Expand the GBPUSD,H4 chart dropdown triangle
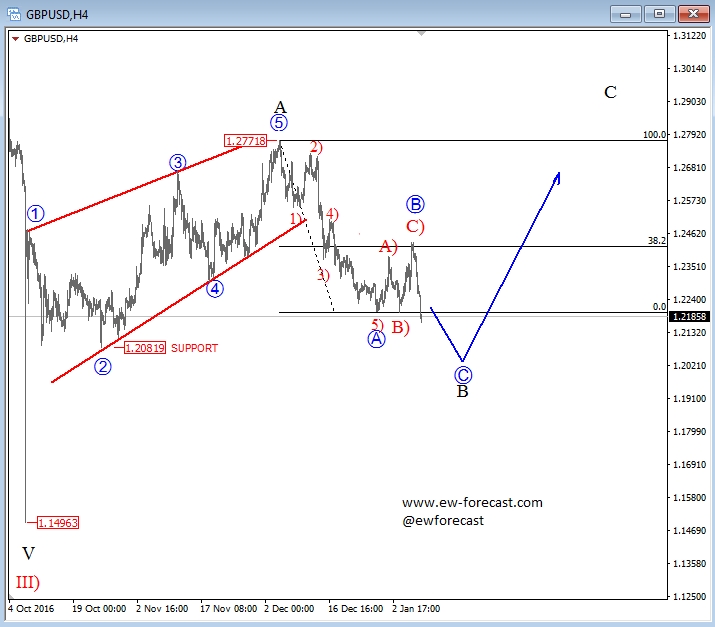 coord(15,39)
